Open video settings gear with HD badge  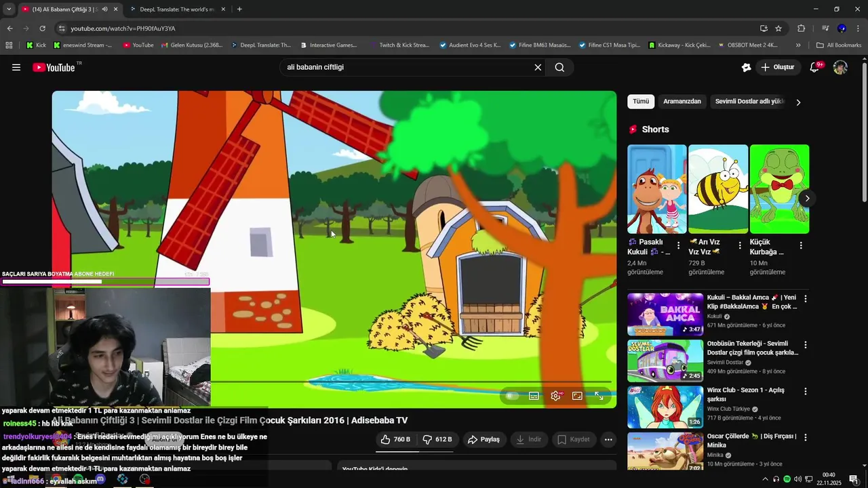[x=556, y=396]
